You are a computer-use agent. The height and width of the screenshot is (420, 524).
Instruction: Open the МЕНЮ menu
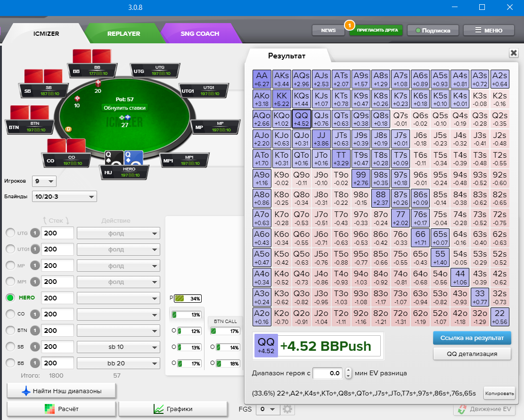489,31
